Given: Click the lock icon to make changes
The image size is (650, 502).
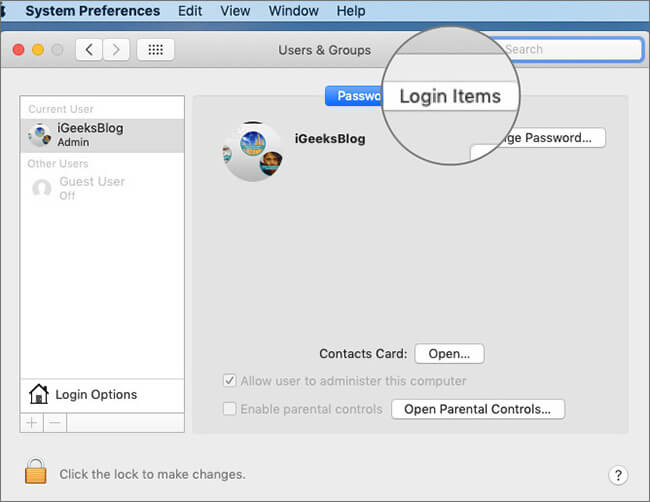Looking at the screenshot, I should [35, 472].
